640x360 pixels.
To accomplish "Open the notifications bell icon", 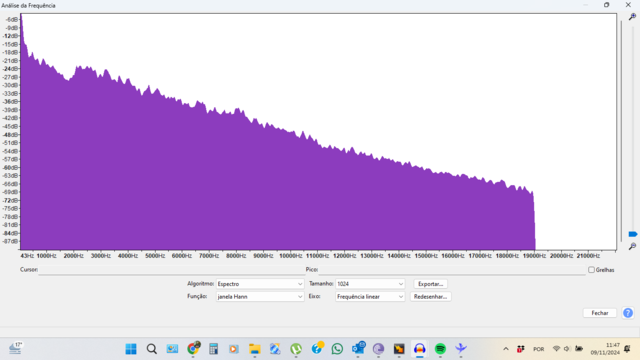I will click(627, 349).
